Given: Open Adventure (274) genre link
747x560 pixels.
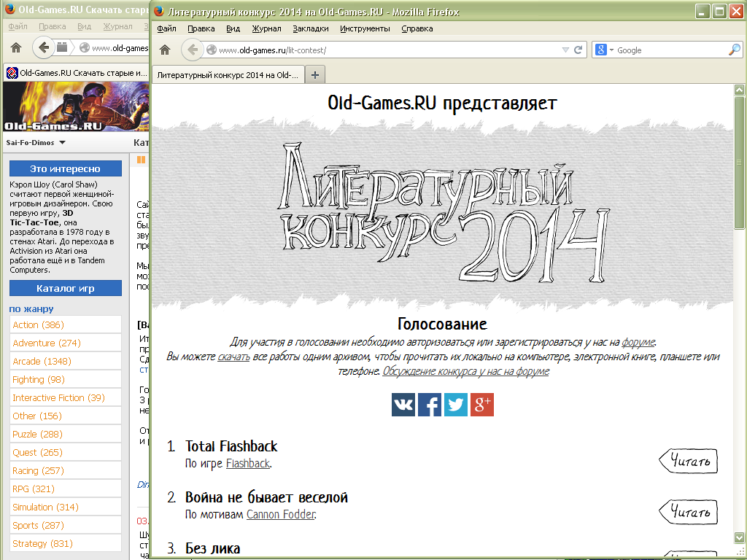Looking at the screenshot, I should point(47,343).
